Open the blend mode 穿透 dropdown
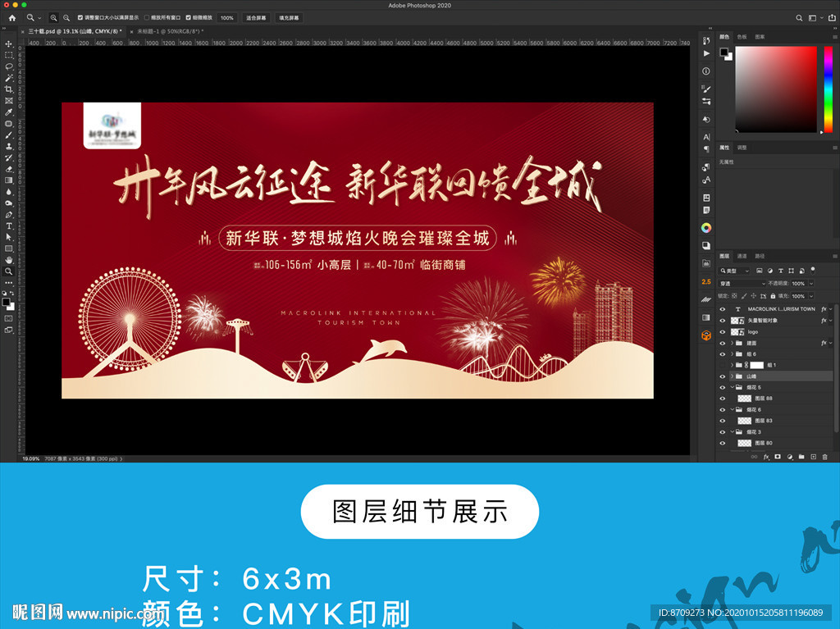Viewport: 840px width, 629px height. click(x=742, y=284)
